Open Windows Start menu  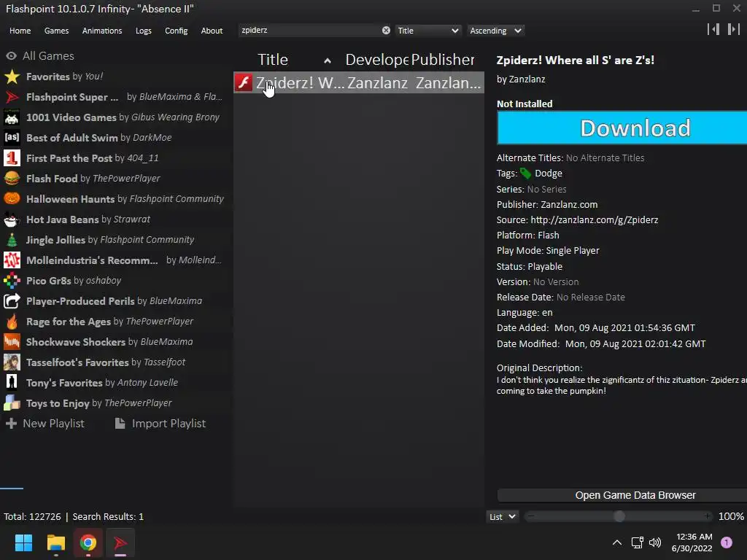(x=23, y=542)
